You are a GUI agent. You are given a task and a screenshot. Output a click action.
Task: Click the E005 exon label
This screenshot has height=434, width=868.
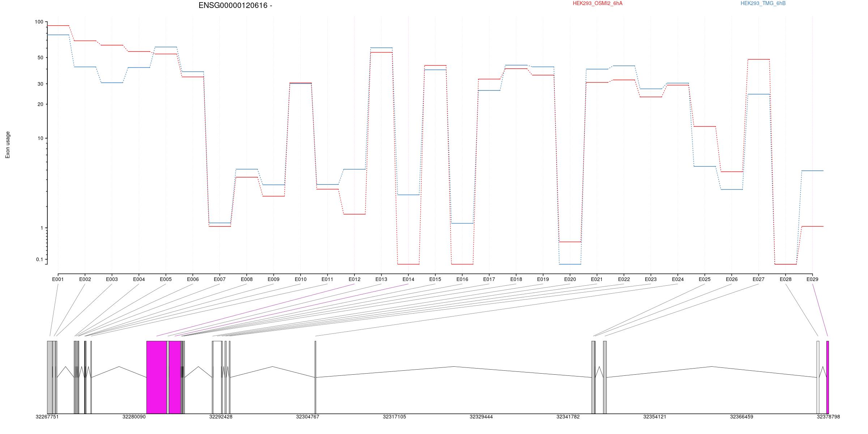pos(166,279)
